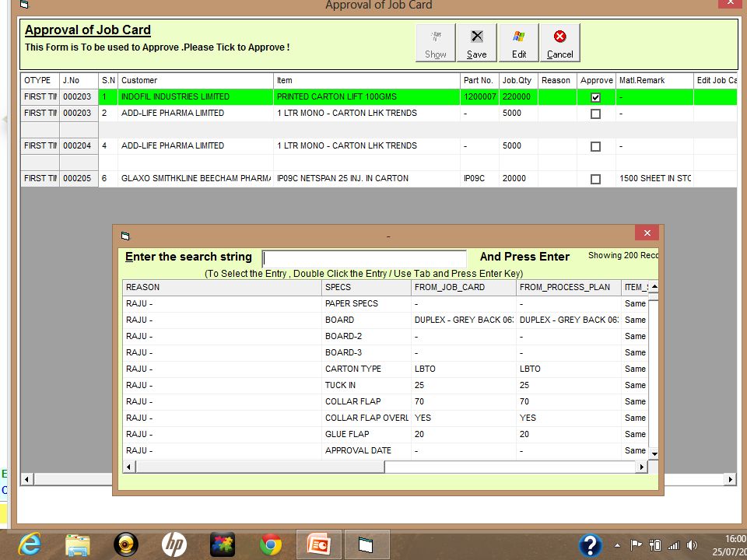This screenshot has height=560, width=747.
Task: Click the Customer column header
Action: click(x=195, y=80)
